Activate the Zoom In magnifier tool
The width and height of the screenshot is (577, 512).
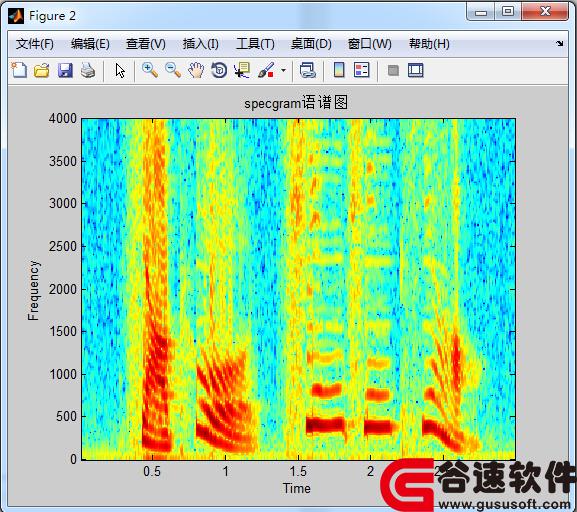point(150,70)
